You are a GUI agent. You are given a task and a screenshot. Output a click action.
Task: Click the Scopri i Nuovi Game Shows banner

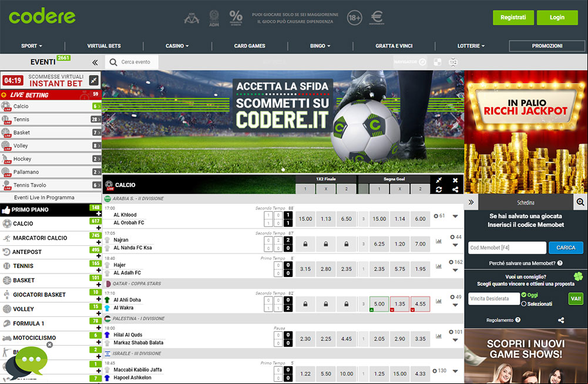point(526,356)
